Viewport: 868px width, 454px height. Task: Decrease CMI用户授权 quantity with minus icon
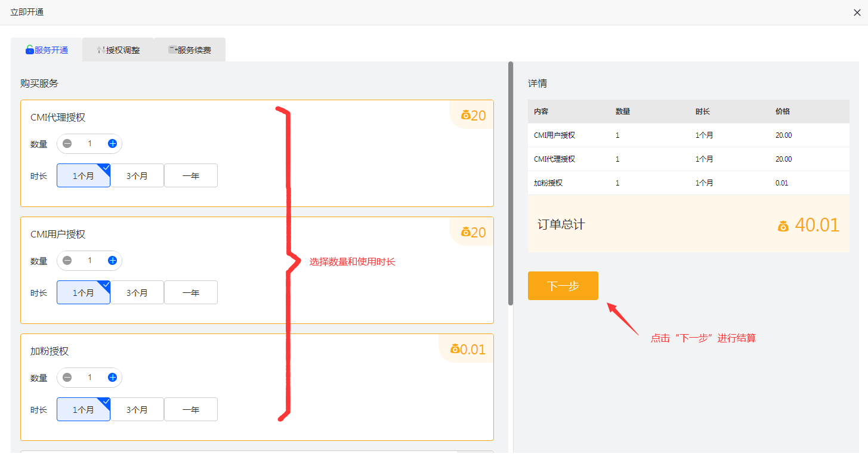pos(67,261)
